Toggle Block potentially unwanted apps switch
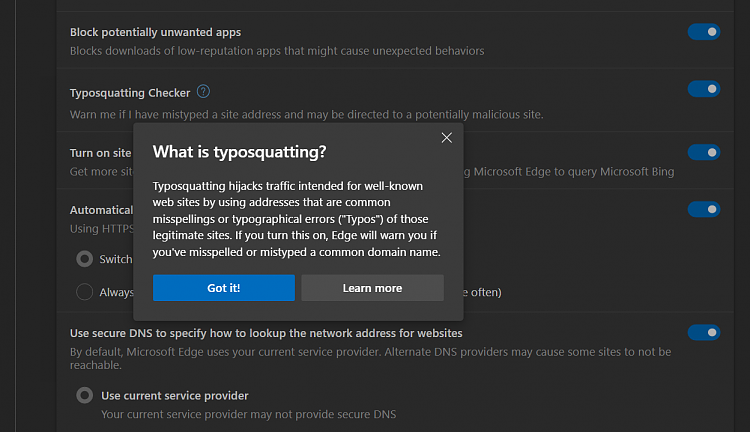This screenshot has width=750, height=432. pyautogui.click(x=704, y=32)
